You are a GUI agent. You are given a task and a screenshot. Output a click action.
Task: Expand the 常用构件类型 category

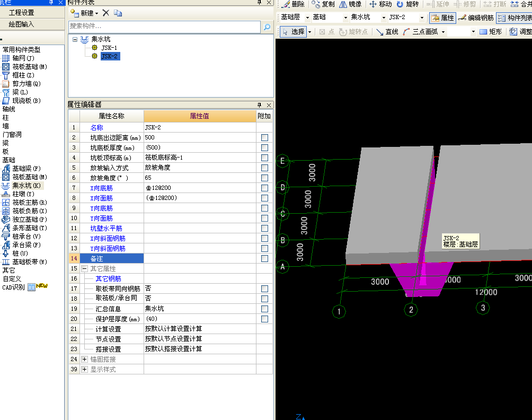point(21,49)
